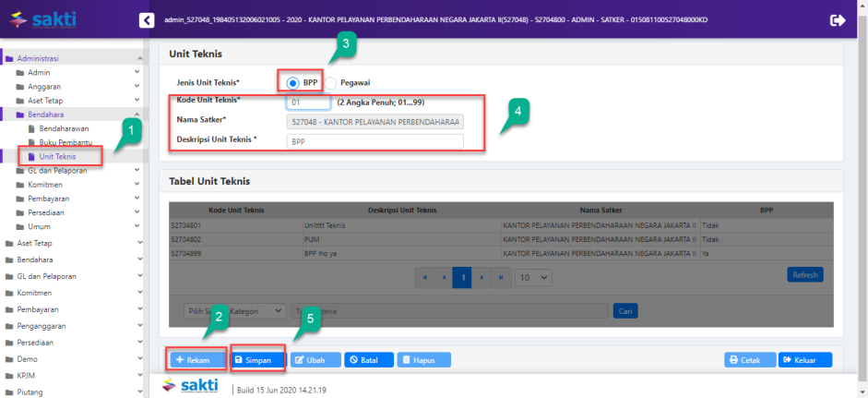
Task: Click the logout icon in top-right corner
Action: 838,19
